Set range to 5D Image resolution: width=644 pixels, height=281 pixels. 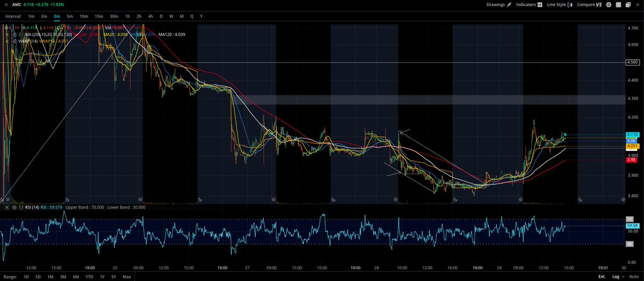(38, 277)
